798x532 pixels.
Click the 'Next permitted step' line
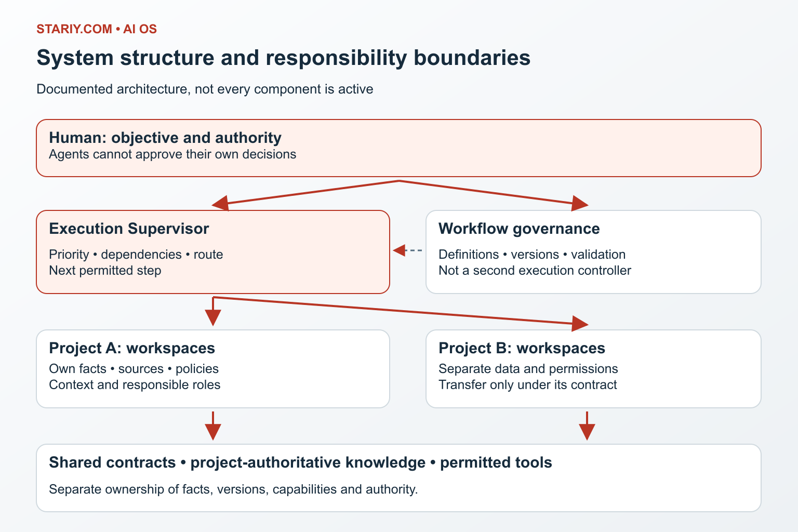[x=105, y=271]
